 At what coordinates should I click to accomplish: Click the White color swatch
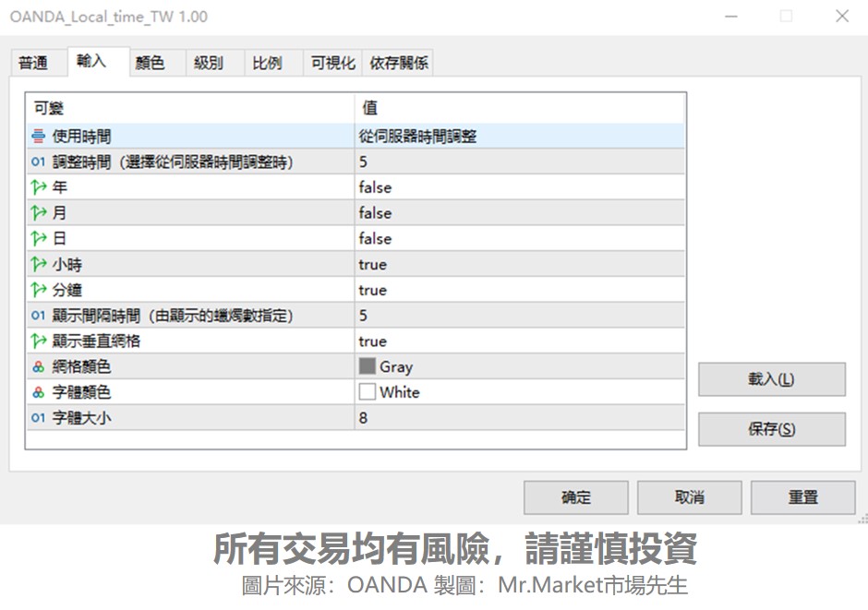[x=367, y=391]
